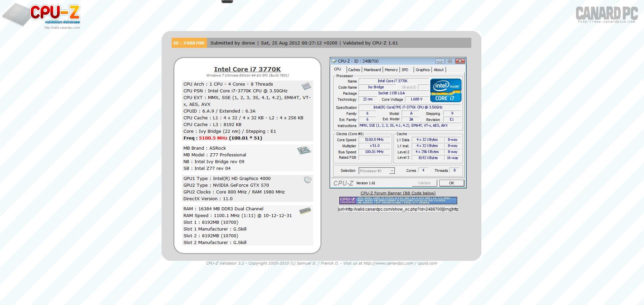644x305 pixels.
Task: Click the CPU-Z window title bar icon
Action: click(334, 61)
